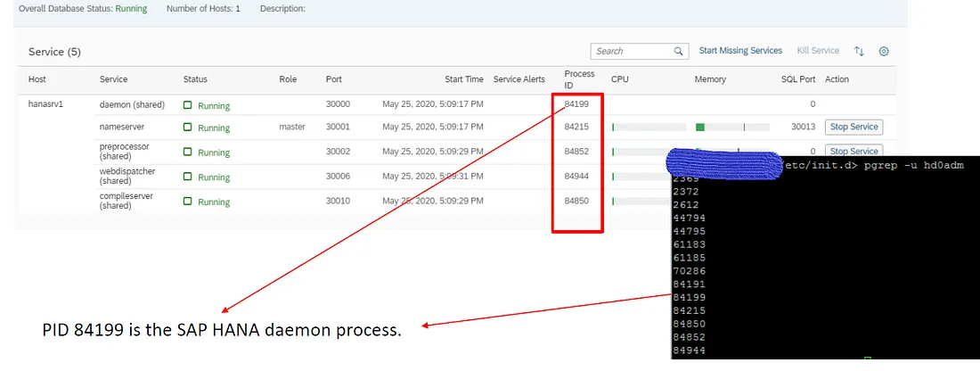Click the Memory column header
Screen dimensions: 980x371
click(x=710, y=79)
